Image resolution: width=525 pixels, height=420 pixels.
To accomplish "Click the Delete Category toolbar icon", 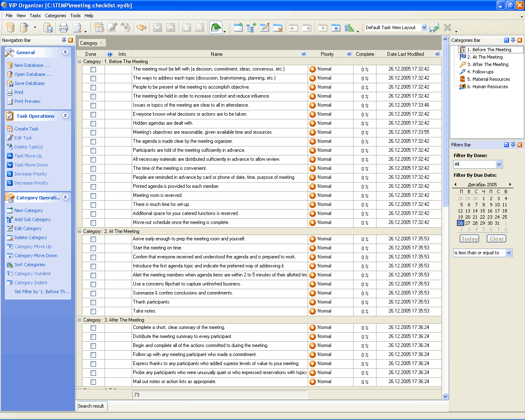I will click(x=278, y=28).
